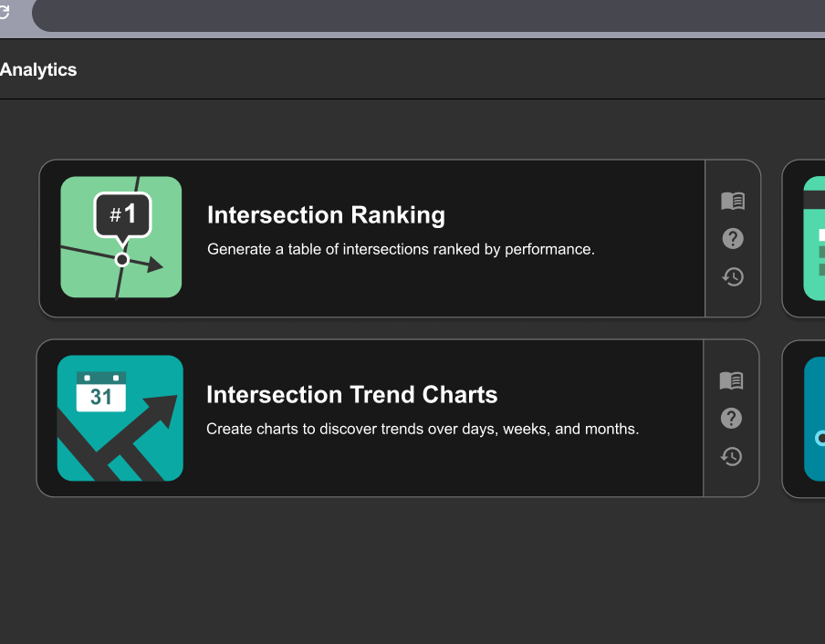The height and width of the screenshot is (644, 825).
Task: Click help question mark for Intersection Ranking
Action: click(733, 239)
